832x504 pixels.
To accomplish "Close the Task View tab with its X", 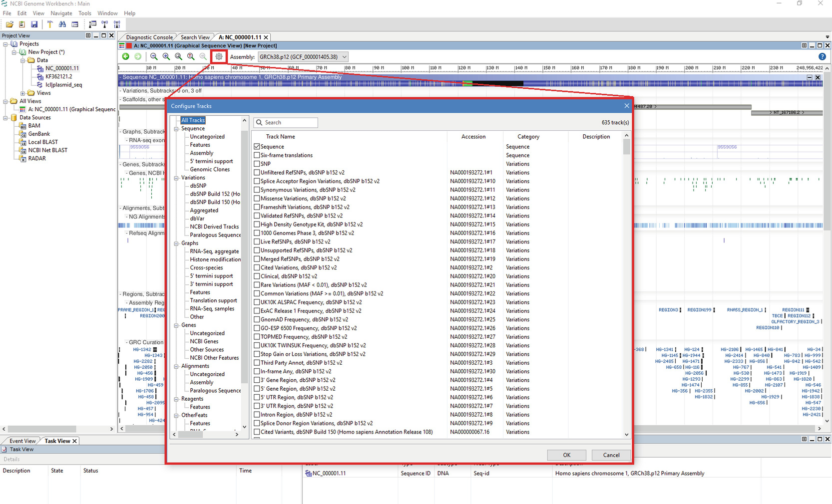I will coord(74,441).
